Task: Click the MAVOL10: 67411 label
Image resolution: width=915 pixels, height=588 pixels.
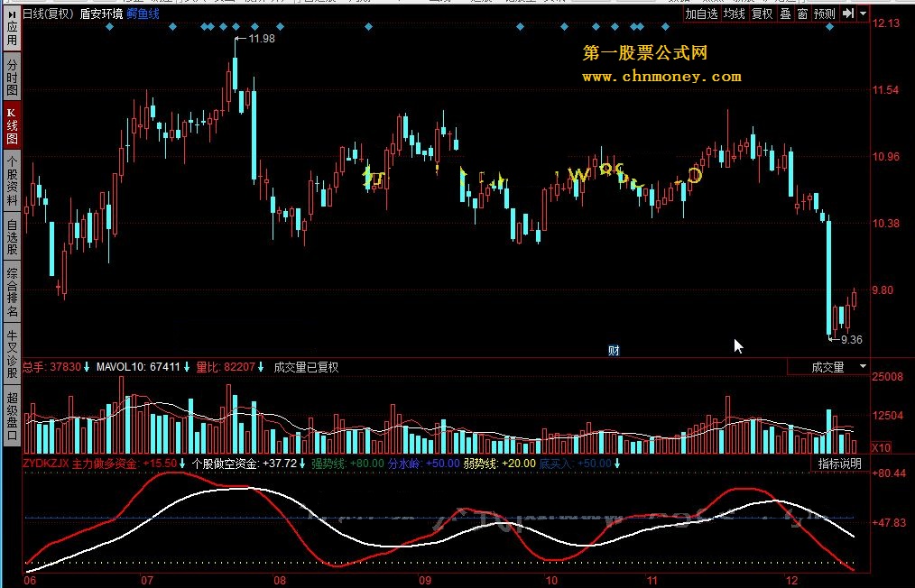Action: pyautogui.click(x=138, y=367)
